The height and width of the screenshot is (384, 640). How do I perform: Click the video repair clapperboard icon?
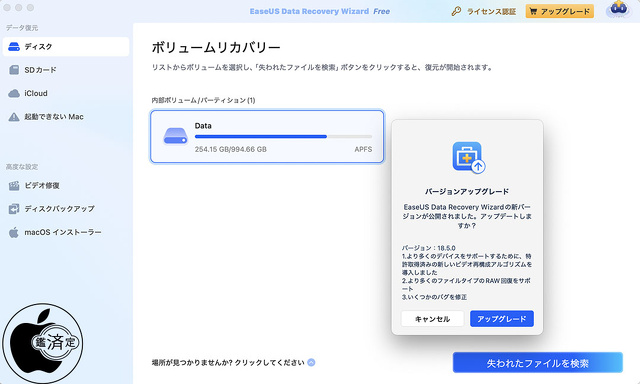(x=14, y=186)
